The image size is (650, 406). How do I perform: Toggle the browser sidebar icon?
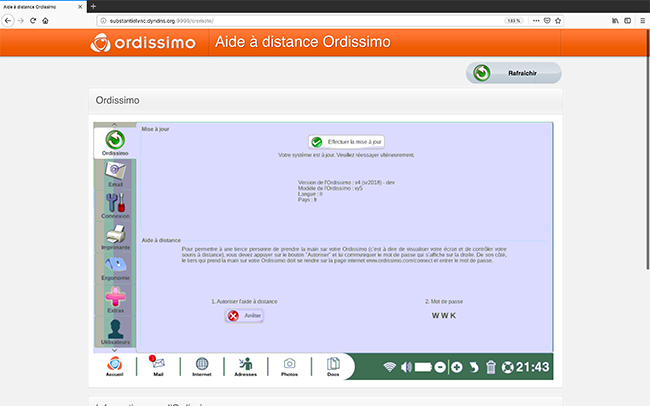pyautogui.click(x=628, y=21)
